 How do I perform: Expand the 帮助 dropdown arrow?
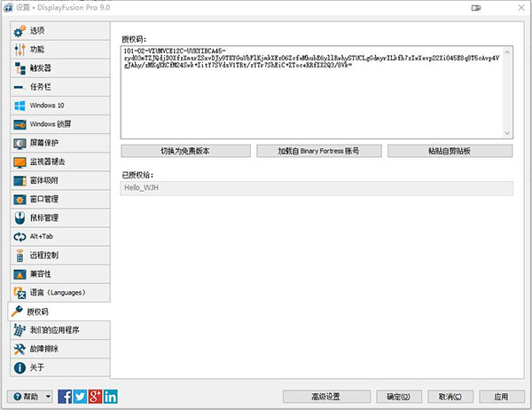49,397
